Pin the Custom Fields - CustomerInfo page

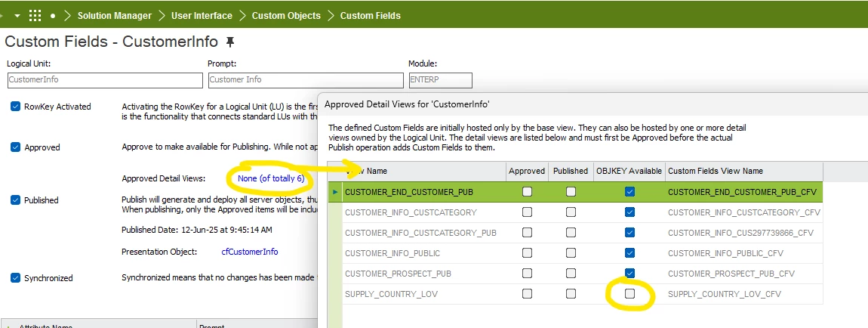tap(230, 42)
